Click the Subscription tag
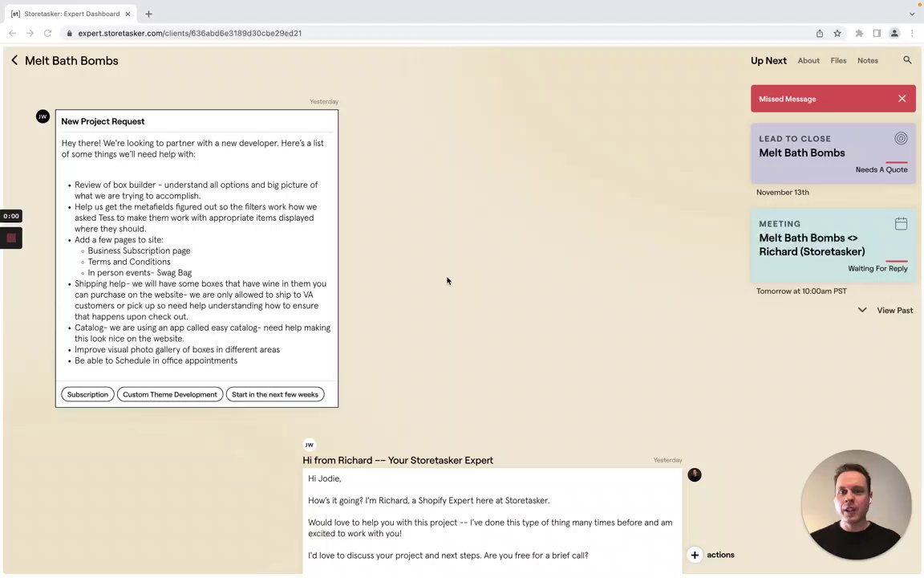 point(87,395)
